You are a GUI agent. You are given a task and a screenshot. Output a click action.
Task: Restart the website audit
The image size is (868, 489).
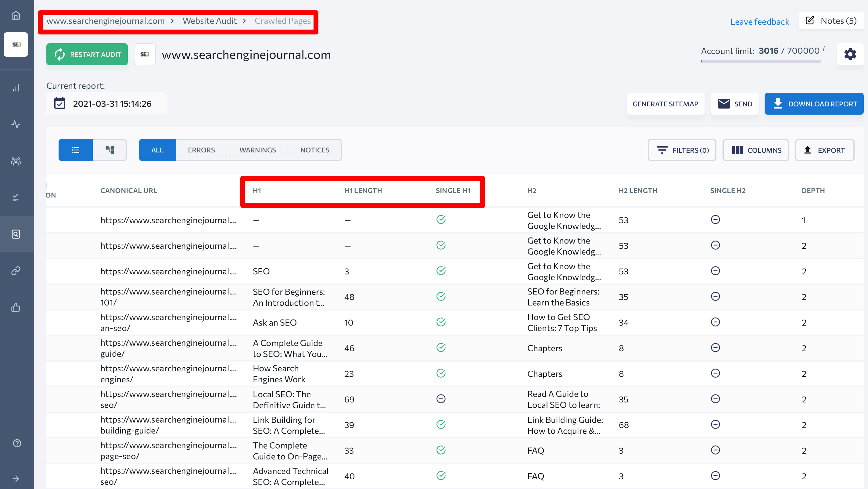pyautogui.click(x=87, y=54)
